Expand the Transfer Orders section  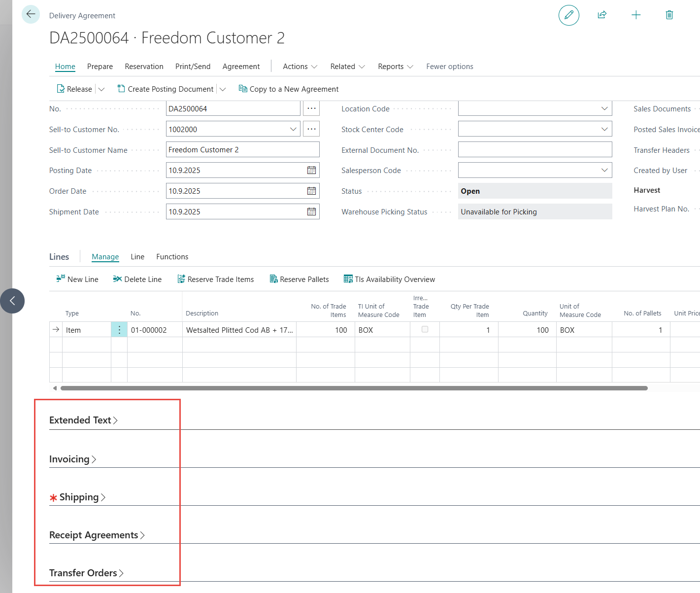pos(86,573)
